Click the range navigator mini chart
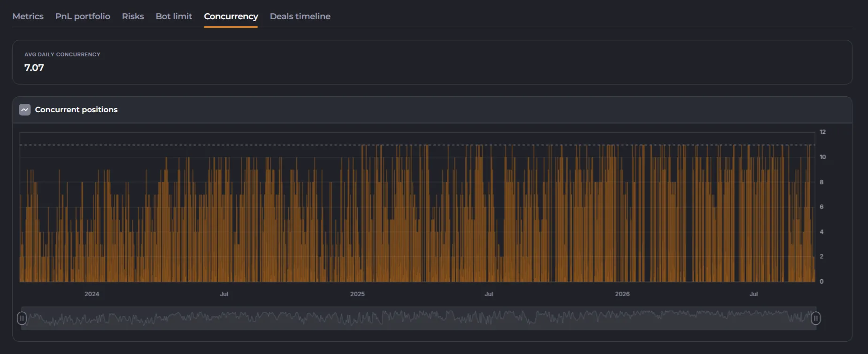The height and width of the screenshot is (354, 868). [x=419, y=318]
